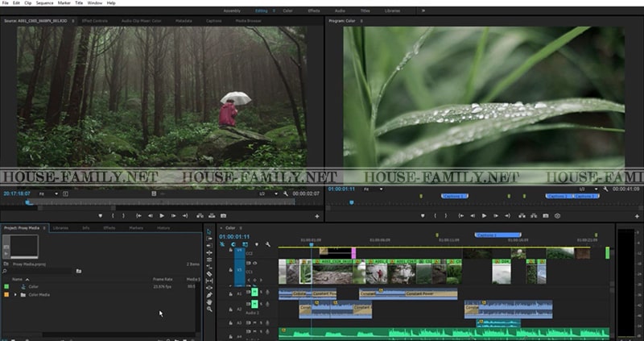Open the File menu
Screen dimensions: 644x341
6,3
